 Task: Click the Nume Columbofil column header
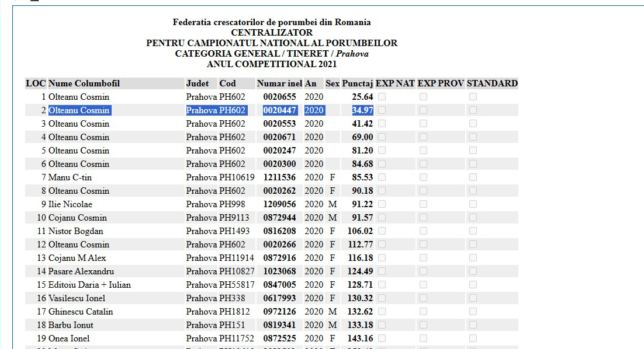(x=84, y=83)
